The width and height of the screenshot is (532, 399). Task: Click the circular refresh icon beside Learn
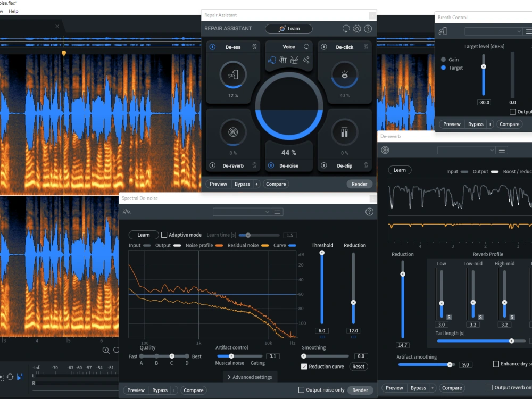346,29
